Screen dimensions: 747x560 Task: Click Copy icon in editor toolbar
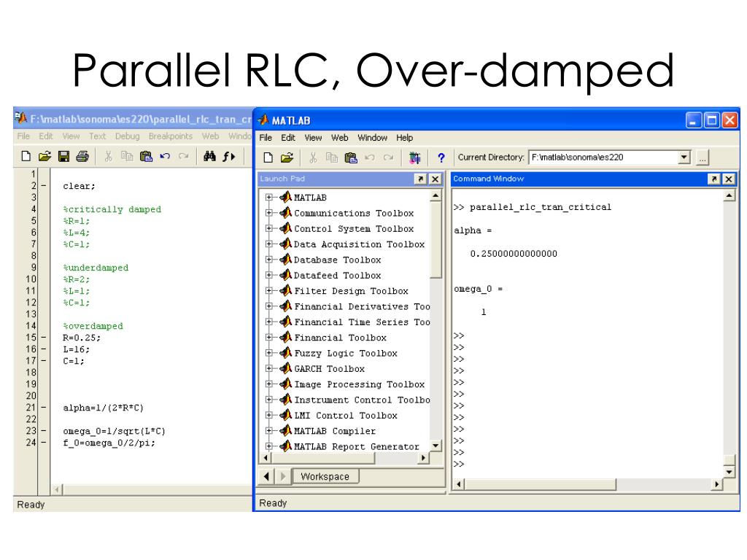127,156
